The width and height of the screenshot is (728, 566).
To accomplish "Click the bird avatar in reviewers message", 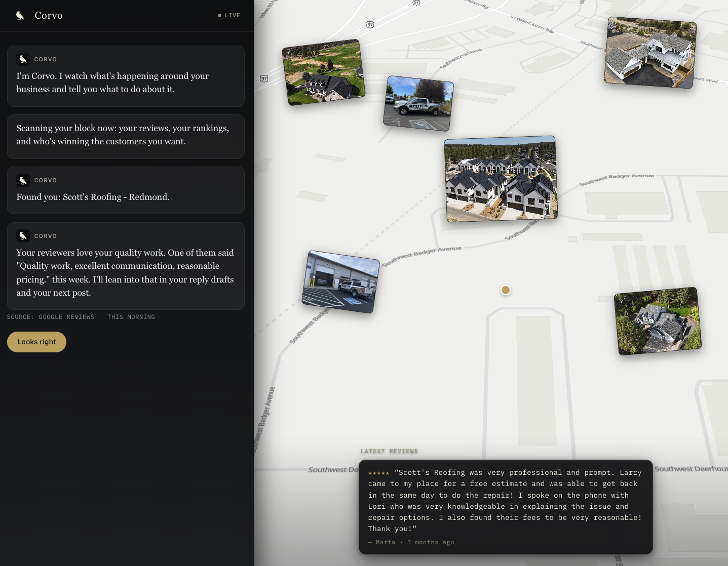I will tap(23, 236).
